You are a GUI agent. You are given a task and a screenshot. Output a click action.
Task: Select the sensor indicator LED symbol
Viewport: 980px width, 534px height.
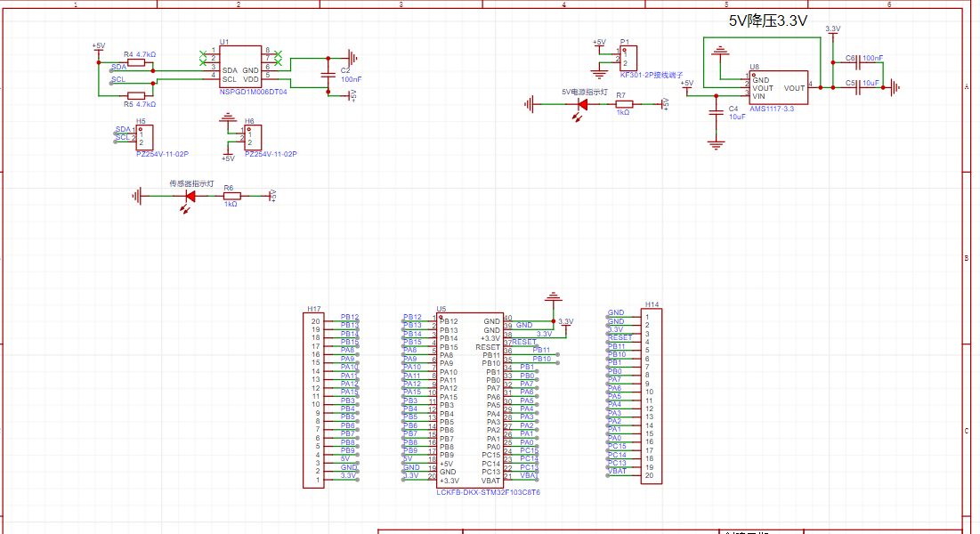[189, 197]
